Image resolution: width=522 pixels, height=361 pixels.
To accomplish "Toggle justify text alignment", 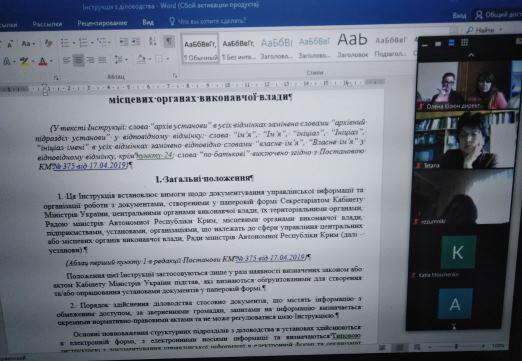I will pos(102,60).
